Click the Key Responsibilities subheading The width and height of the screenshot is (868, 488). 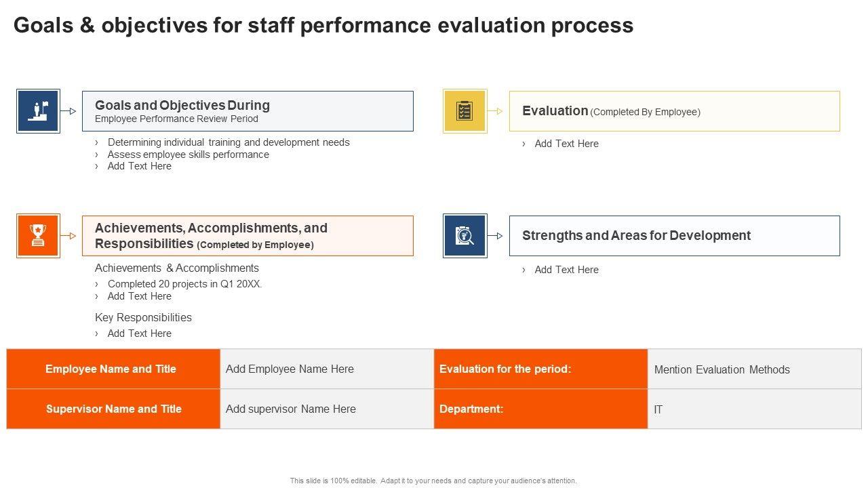pos(143,317)
